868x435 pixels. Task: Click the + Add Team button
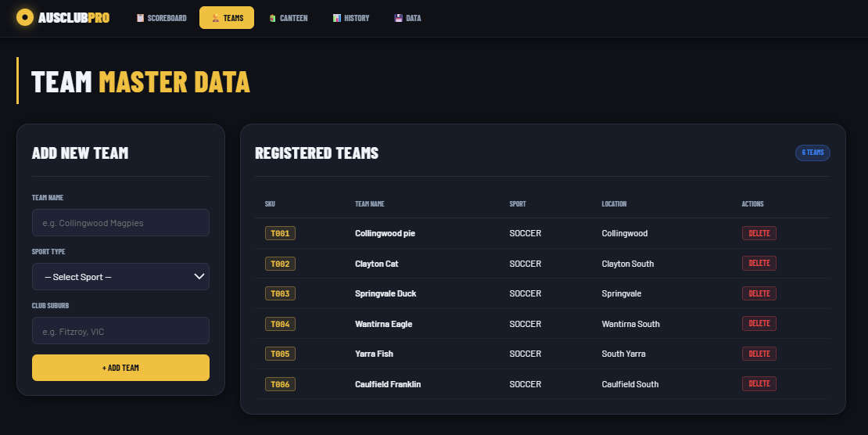[x=120, y=368]
